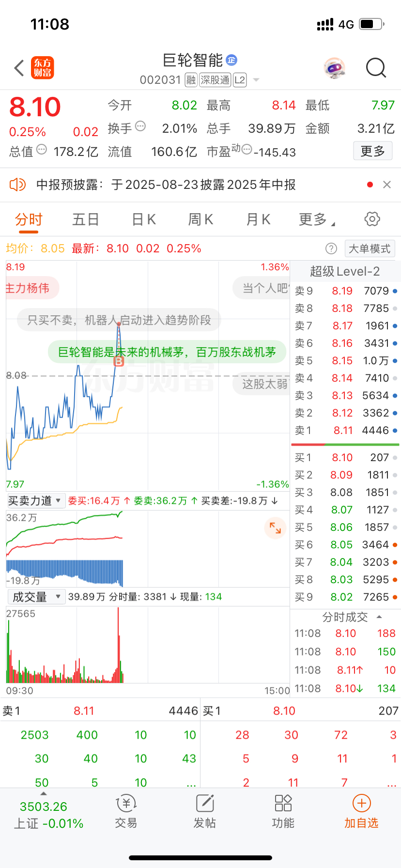This screenshot has height=868, width=401.
Task: Open 功能 functions icon
Action: tap(283, 811)
